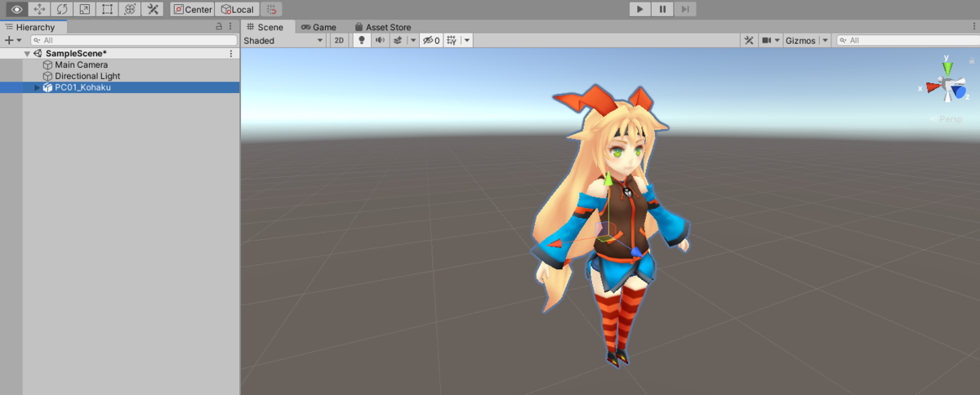
Task: Step one frame forward
Action: coord(686,9)
